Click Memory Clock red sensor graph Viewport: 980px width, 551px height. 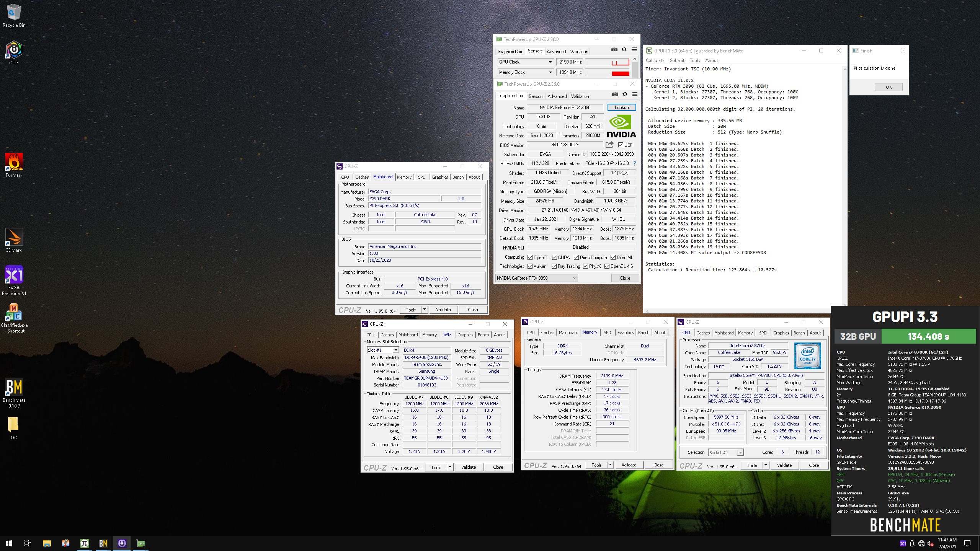608,72
